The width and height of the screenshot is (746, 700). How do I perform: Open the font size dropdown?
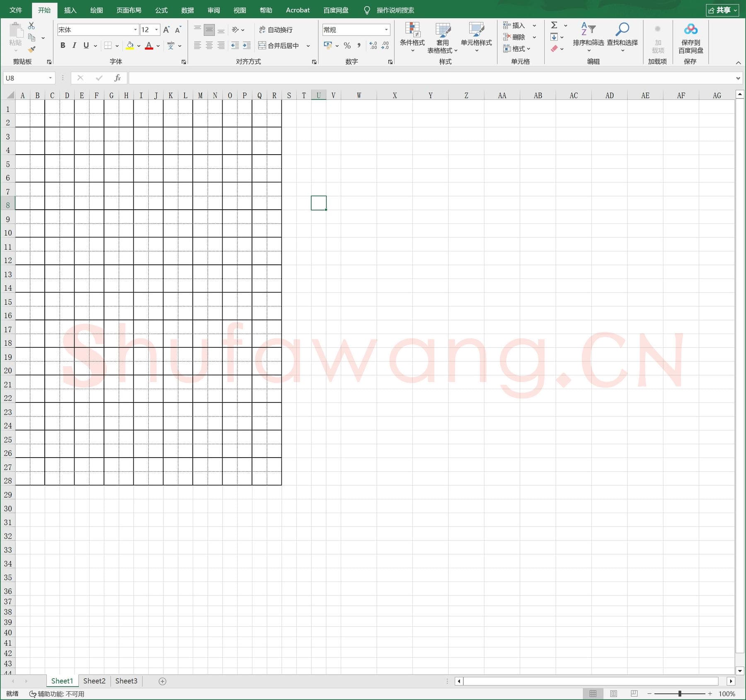pyautogui.click(x=156, y=30)
